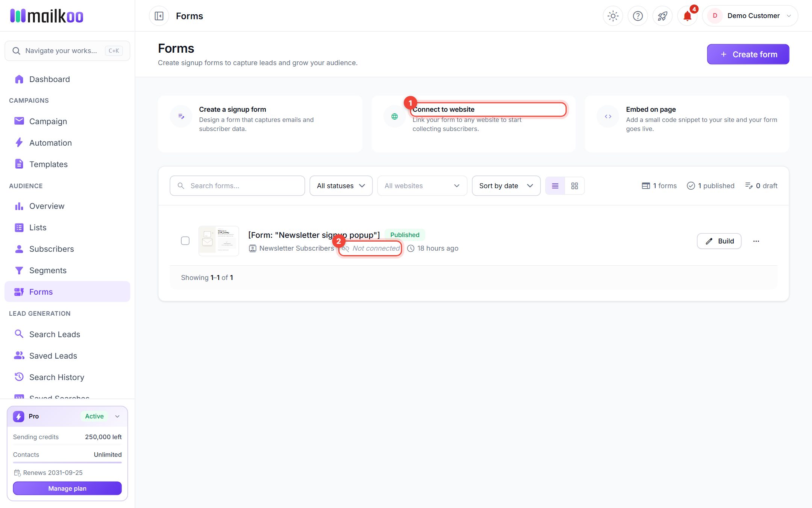
Task: Focus the Search forms input field
Action: 237,186
